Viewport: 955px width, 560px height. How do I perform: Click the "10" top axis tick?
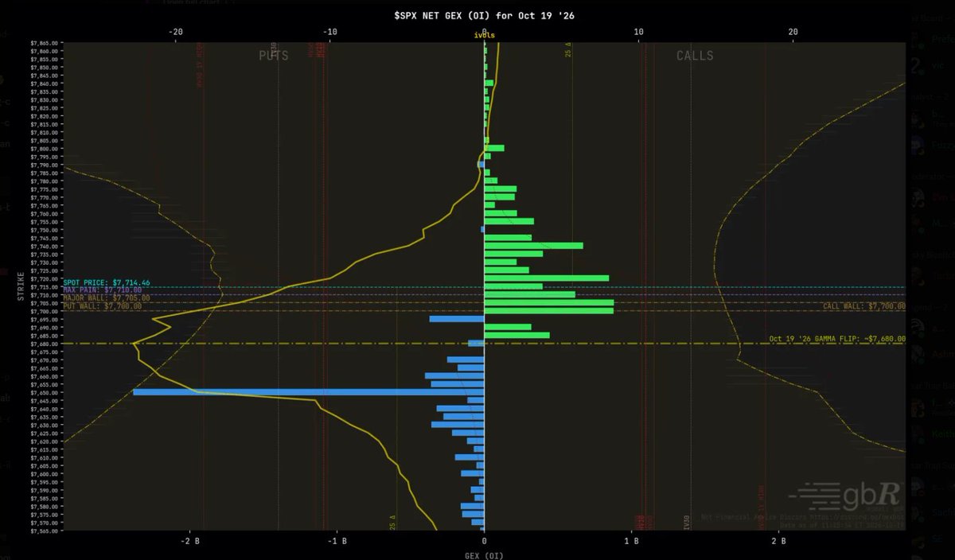click(x=638, y=32)
